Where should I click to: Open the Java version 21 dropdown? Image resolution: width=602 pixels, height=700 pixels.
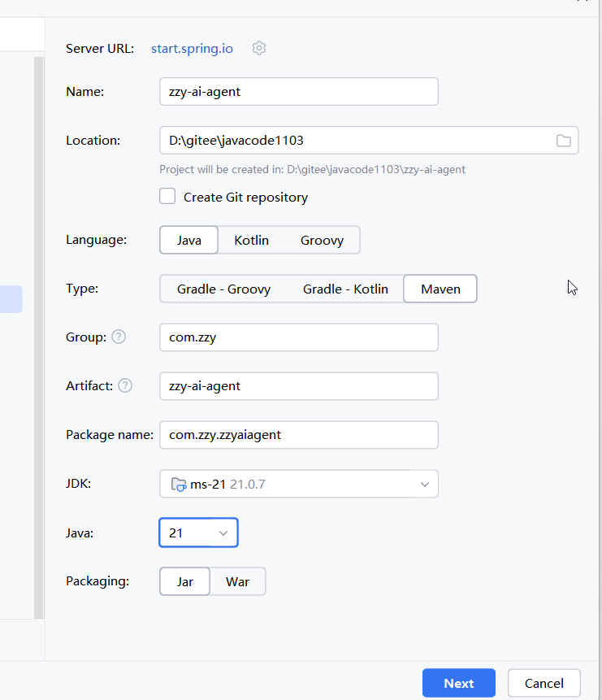tap(198, 533)
